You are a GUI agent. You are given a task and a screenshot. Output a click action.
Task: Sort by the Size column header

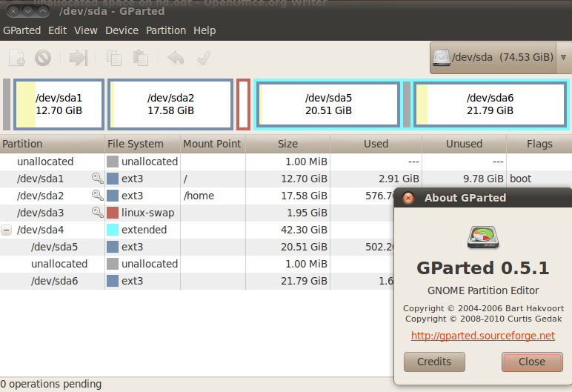pos(287,144)
